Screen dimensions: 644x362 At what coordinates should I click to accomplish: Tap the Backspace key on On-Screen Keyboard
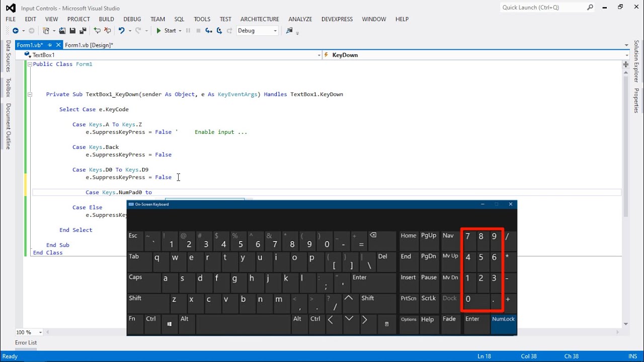(382, 240)
